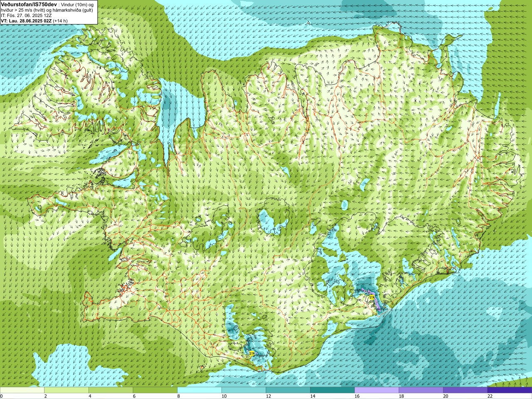Screen dimensions: 532x399
Task: Pick the medium teal 12–14 m/s swatch
Action: tap(288, 390)
